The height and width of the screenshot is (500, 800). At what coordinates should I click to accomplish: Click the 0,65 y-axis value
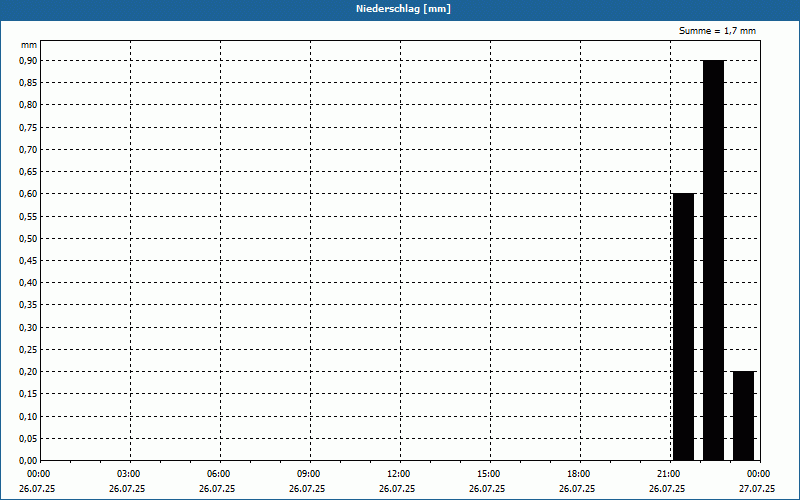[x=28, y=171]
